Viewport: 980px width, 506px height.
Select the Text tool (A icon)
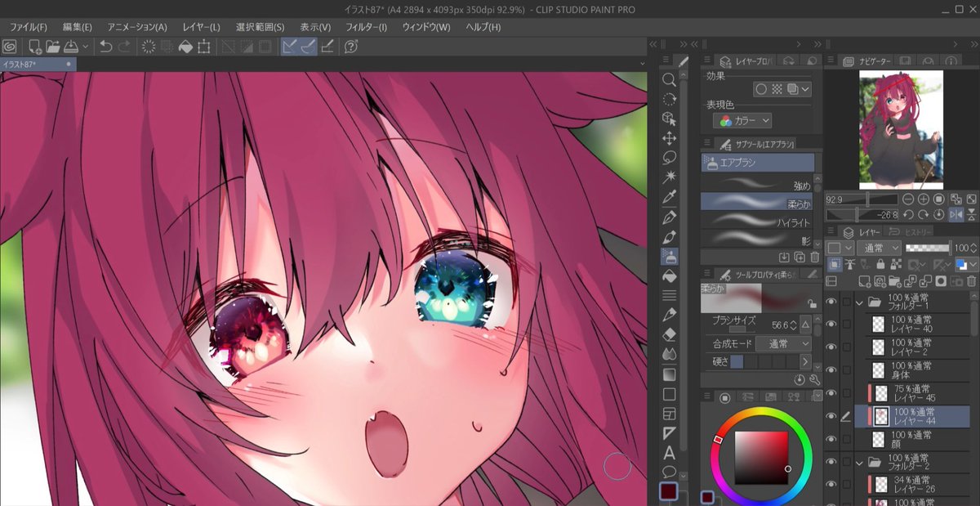[x=669, y=453]
